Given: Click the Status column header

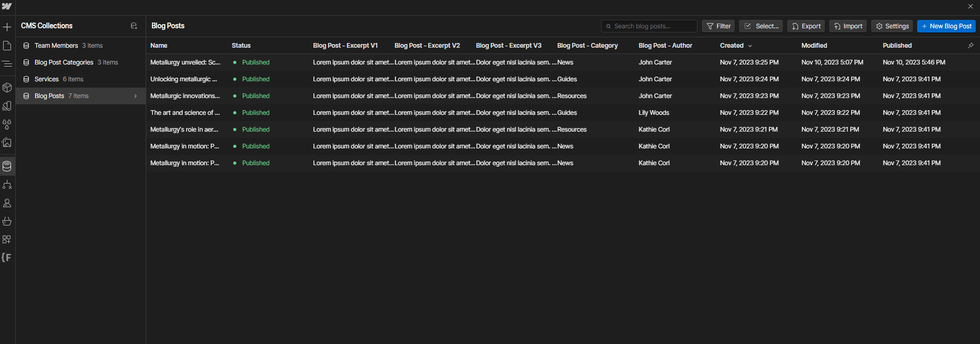Looking at the screenshot, I should point(241,46).
